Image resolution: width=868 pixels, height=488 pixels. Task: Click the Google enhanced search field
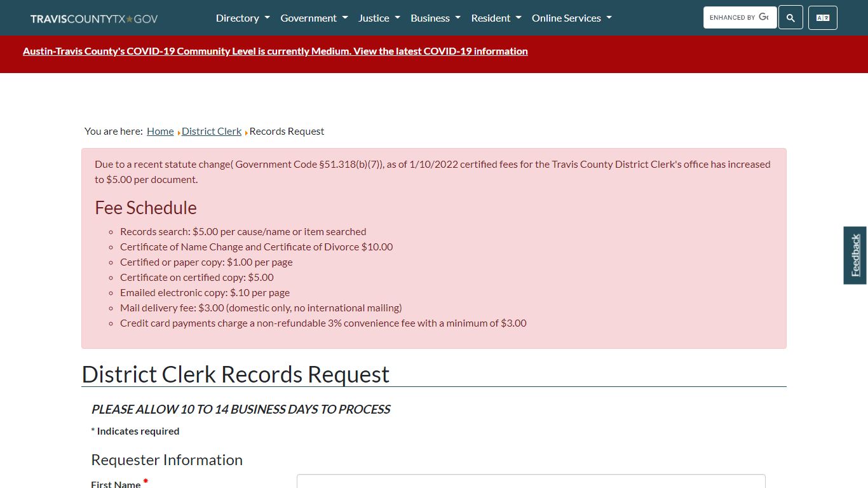pyautogui.click(x=740, y=18)
